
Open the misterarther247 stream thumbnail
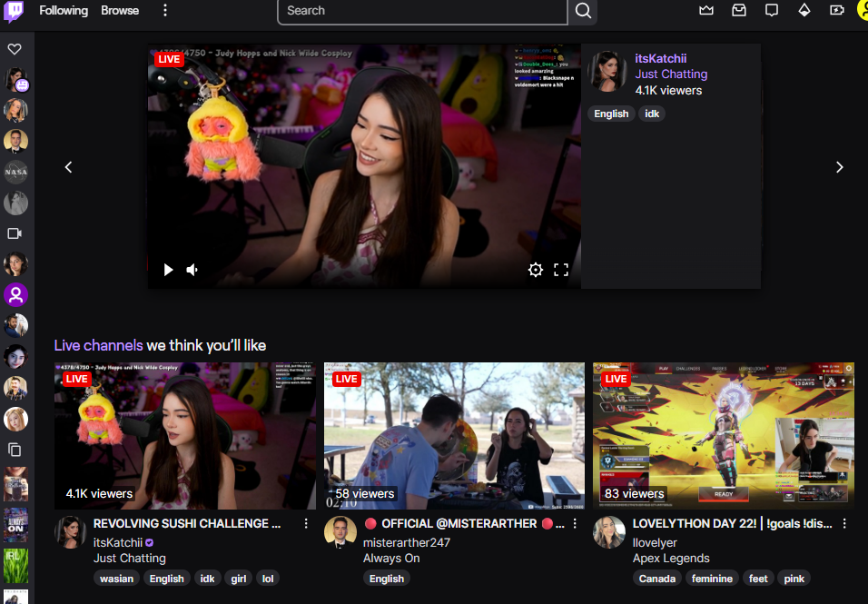coord(454,436)
